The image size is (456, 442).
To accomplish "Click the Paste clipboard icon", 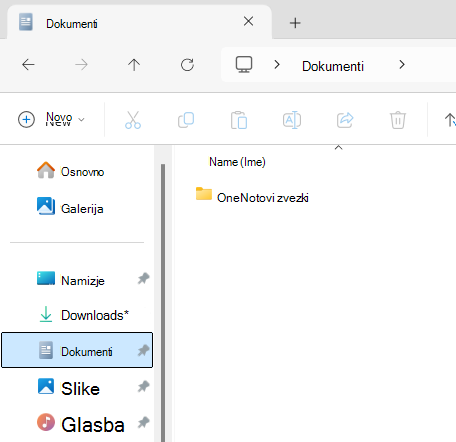I will pos(239,120).
